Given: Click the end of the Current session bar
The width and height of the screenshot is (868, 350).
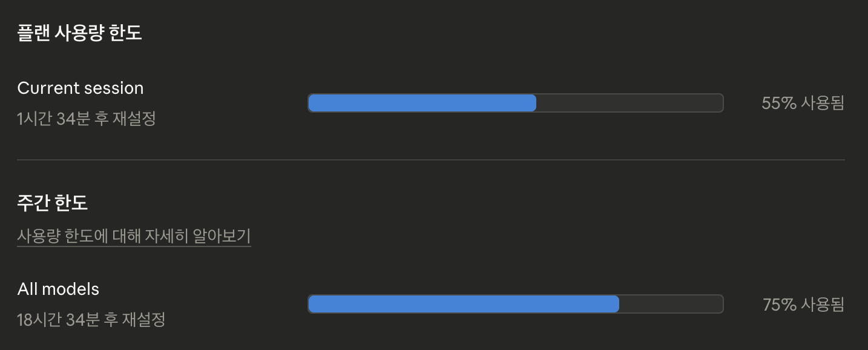Looking at the screenshot, I should (x=720, y=103).
